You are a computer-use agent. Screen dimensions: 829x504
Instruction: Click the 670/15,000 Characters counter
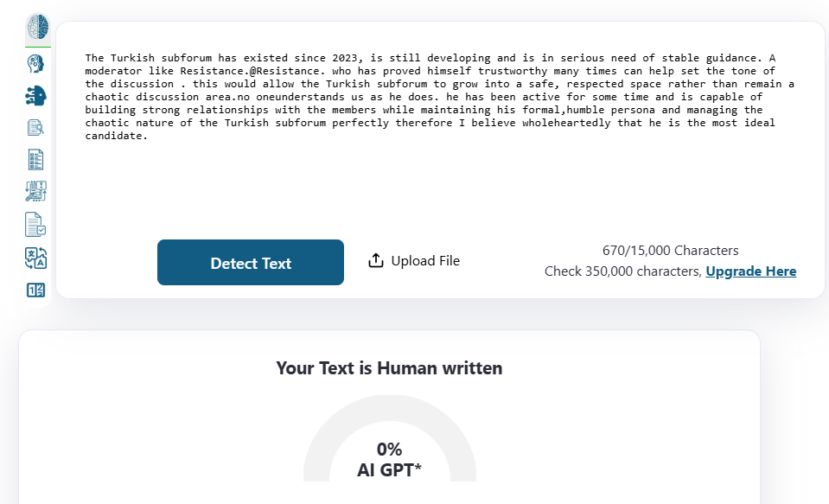click(671, 251)
